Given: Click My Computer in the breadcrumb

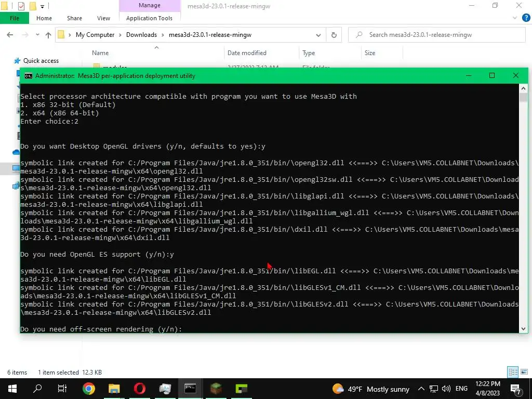Looking at the screenshot, I should [95, 35].
